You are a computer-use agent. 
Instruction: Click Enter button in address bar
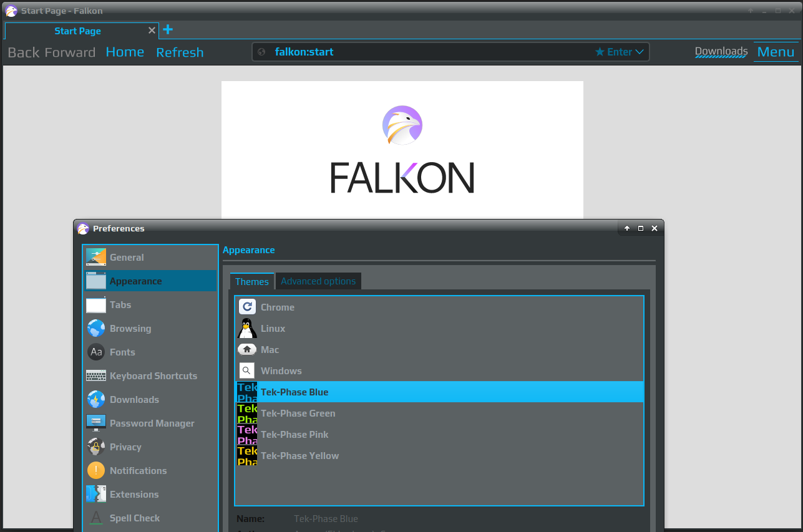coord(620,52)
